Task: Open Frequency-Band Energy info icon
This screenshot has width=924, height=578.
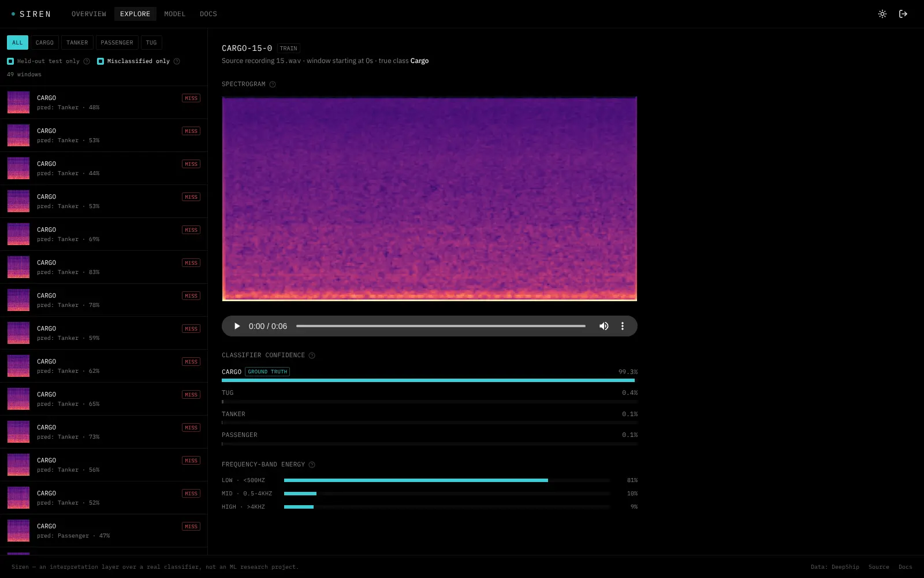Action: point(312,465)
